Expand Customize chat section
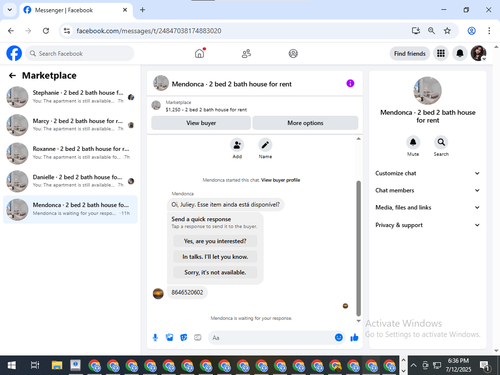 (427, 173)
